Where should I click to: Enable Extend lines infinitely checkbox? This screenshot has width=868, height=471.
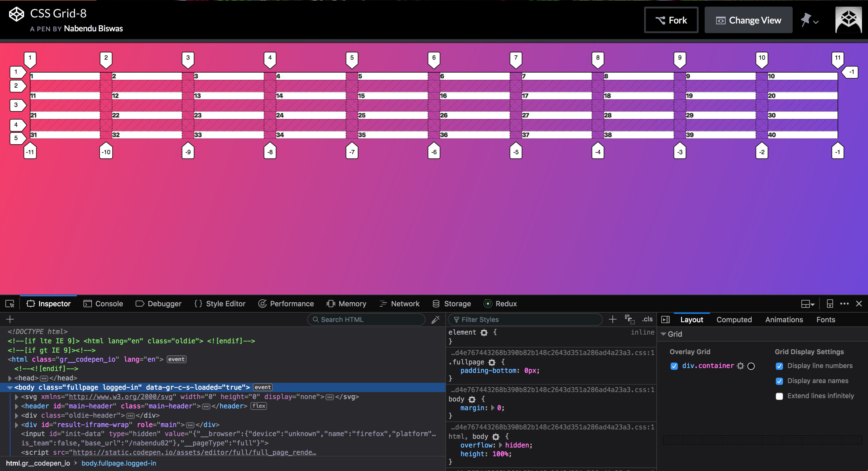(779, 396)
